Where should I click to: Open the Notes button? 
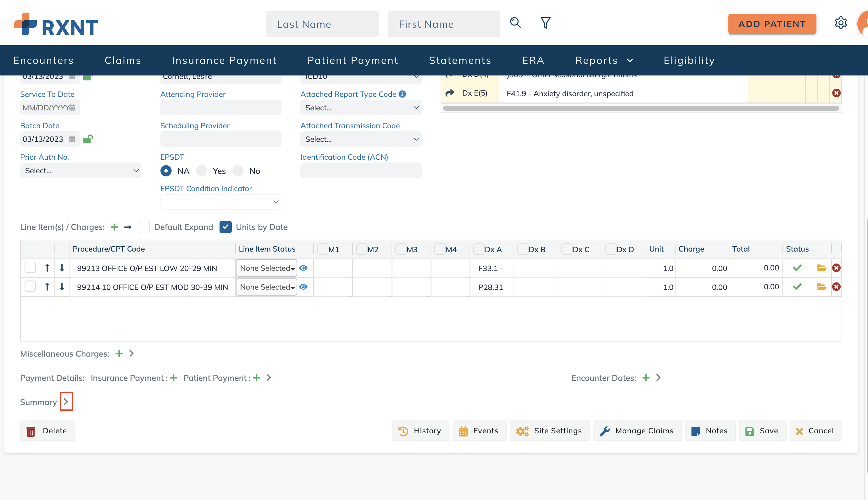(x=710, y=431)
